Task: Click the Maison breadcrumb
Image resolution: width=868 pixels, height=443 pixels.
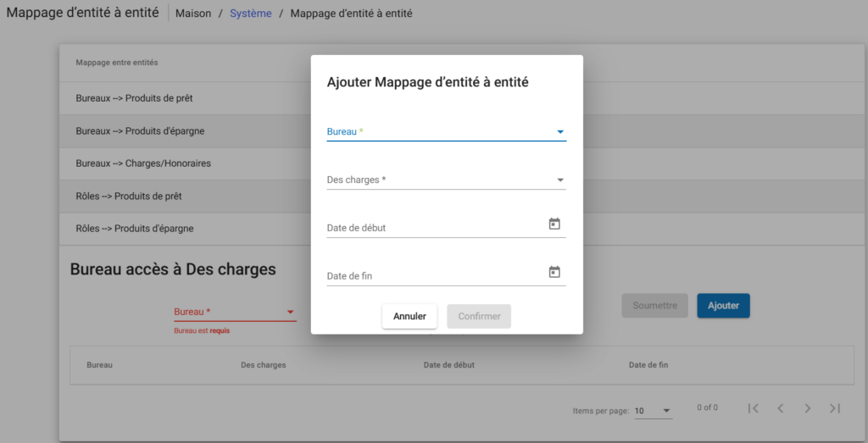Action: pyautogui.click(x=193, y=14)
